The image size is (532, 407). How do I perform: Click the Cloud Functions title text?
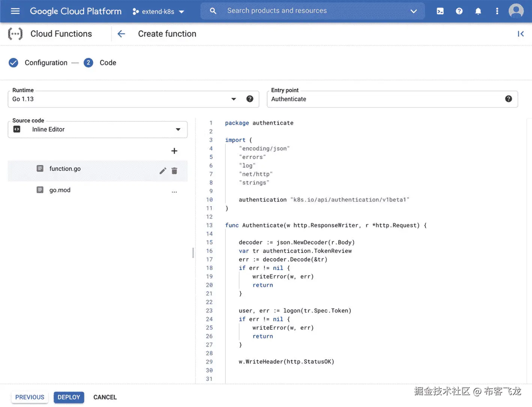point(61,34)
